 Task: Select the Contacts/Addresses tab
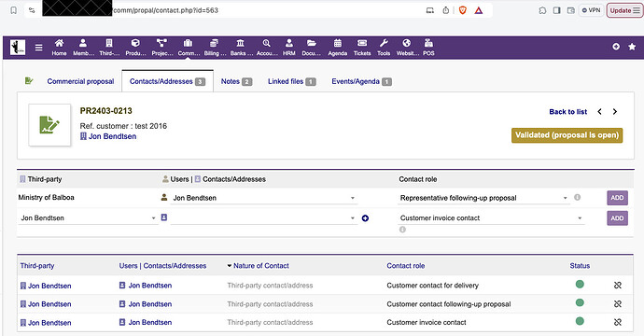168,81
